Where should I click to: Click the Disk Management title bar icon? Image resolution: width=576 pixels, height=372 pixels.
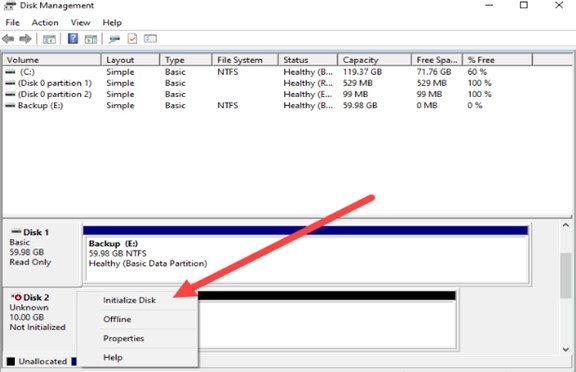pos(10,6)
